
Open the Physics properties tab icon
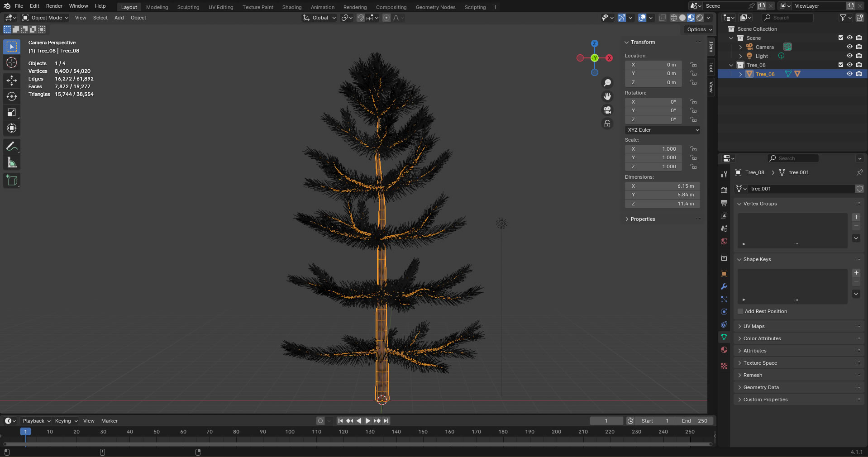pyautogui.click(x=724, y=312)
